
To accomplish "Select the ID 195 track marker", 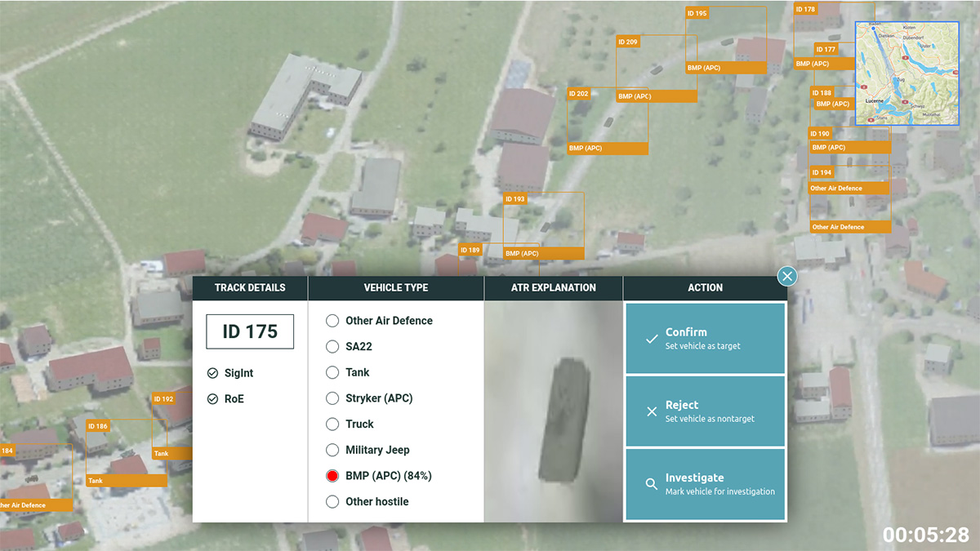I will (x=697, y=13).
